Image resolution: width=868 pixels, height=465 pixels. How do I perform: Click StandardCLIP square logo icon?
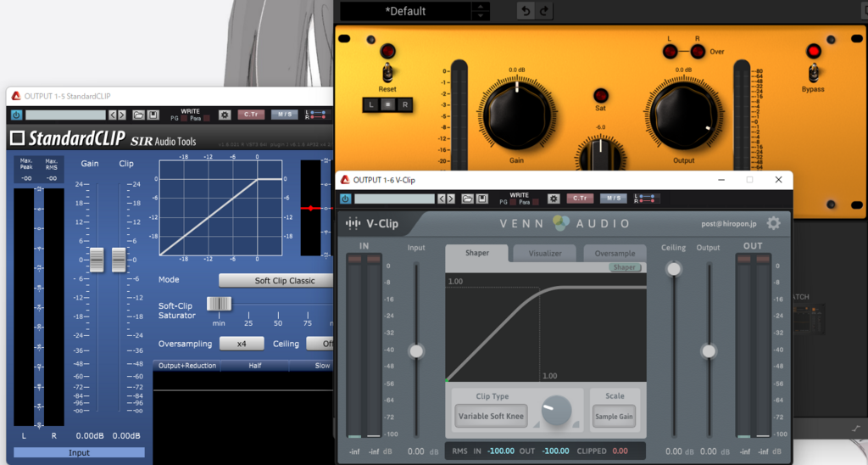pos(17,137)
